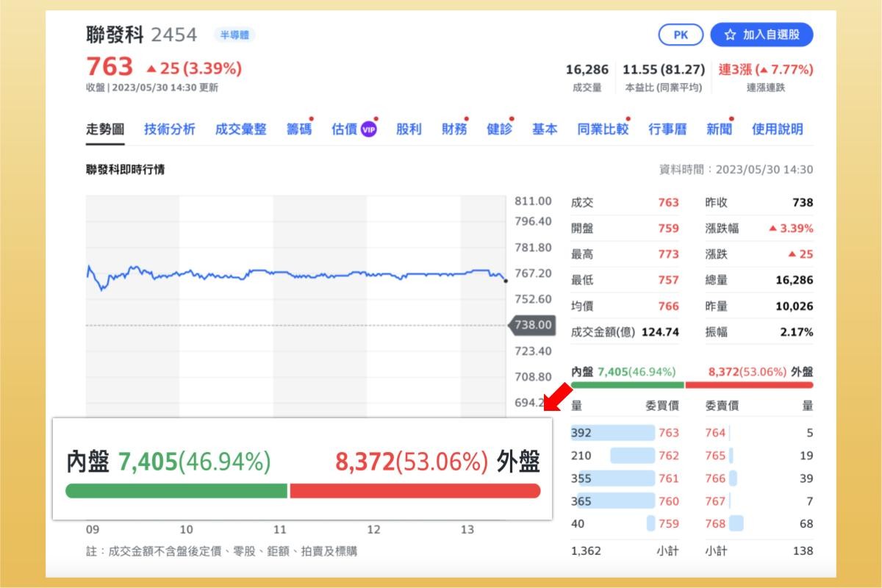This screenshot has height=588, width=882.
Task: Click the 振幅 2.17% value
Action: (x=797, y=331)
